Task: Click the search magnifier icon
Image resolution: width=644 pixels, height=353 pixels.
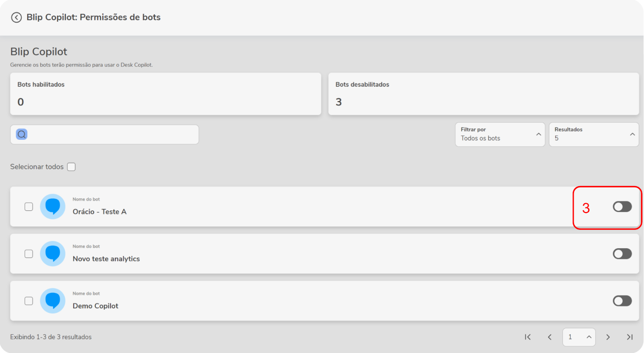Action: pos(22,134)
